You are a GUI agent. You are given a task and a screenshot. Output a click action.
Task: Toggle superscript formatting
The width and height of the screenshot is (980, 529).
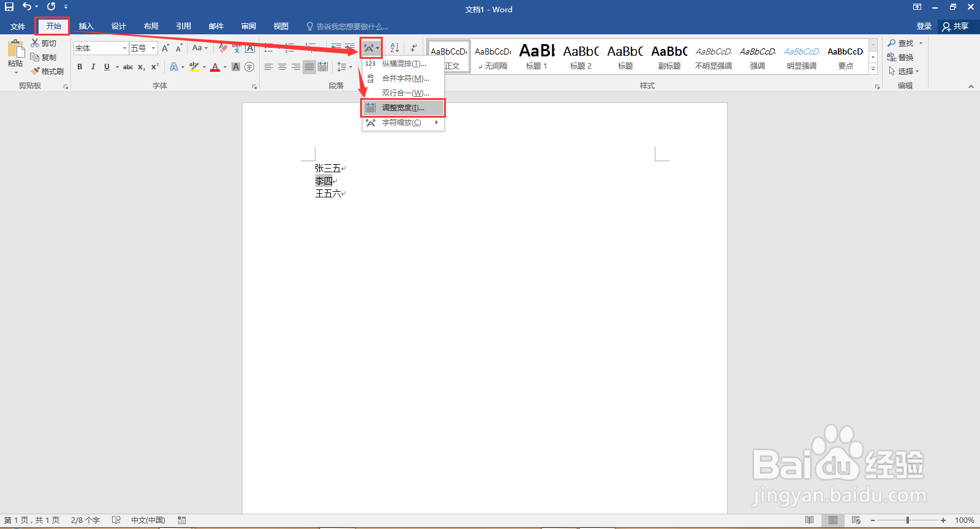click(155, 67)
